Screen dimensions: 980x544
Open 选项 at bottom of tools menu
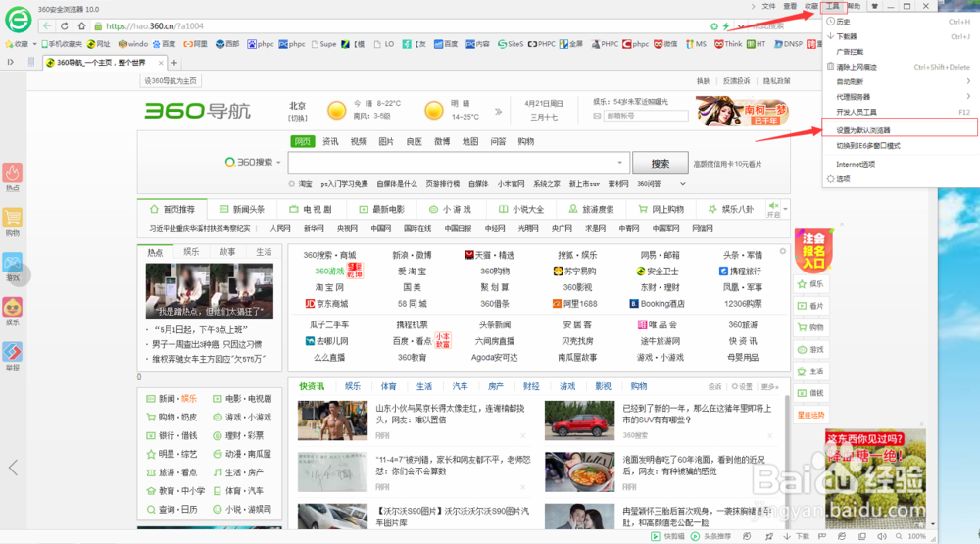(x=901, y=178)
